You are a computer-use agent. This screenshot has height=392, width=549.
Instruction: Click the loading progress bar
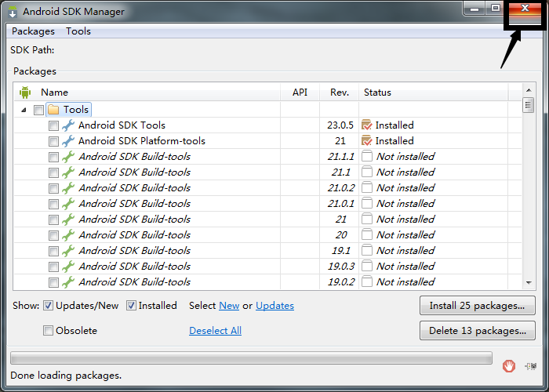coord(251,358)
